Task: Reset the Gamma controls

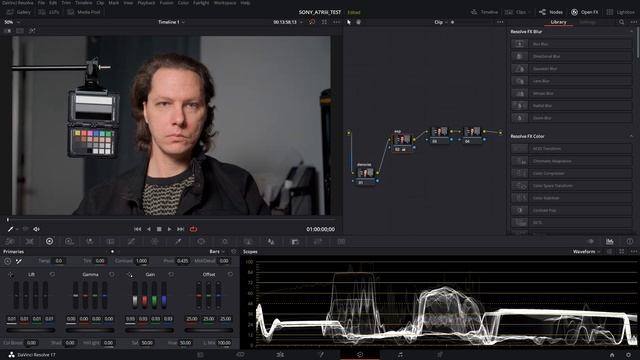Action: coord(111,274)
